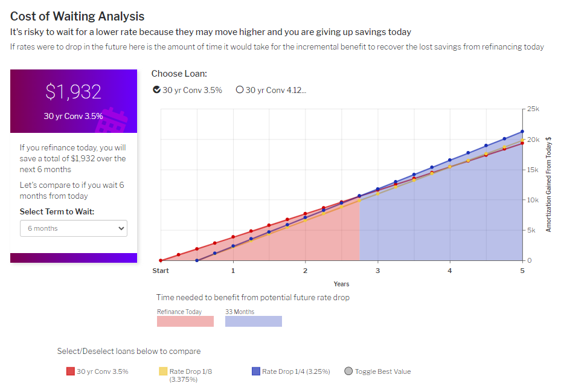Click the first blue data point on axis
The height and width of the screenshot is (392, 561).
tap(197, 260)
